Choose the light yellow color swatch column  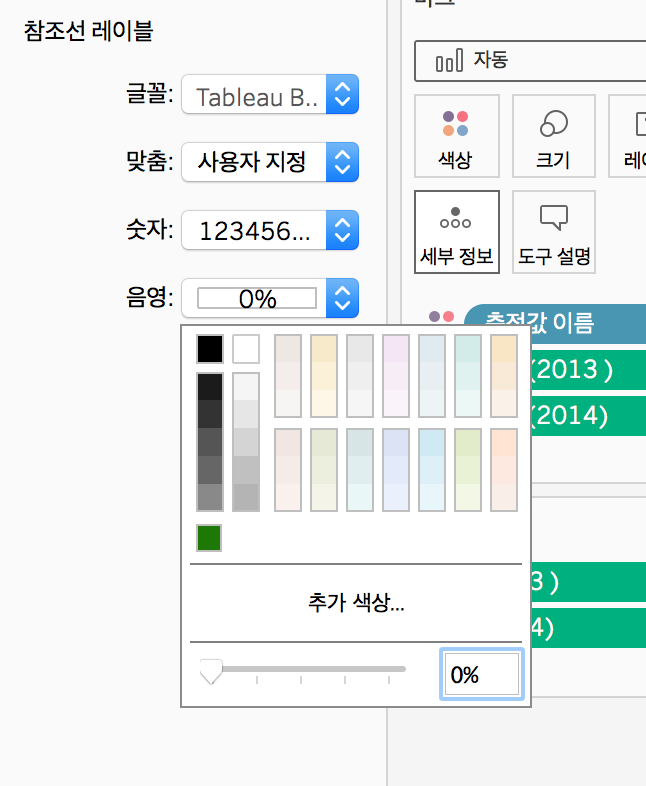click(324, 376)
